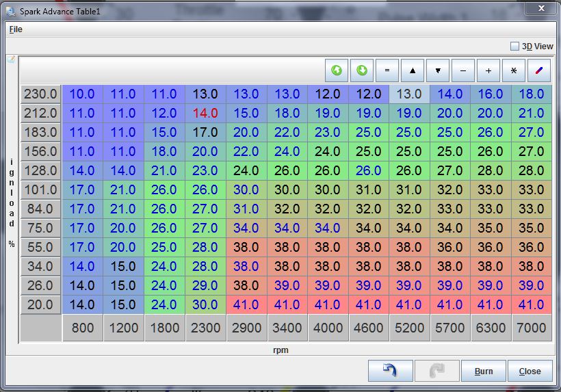Click the black up-triangle increment button

coord(413,70)
